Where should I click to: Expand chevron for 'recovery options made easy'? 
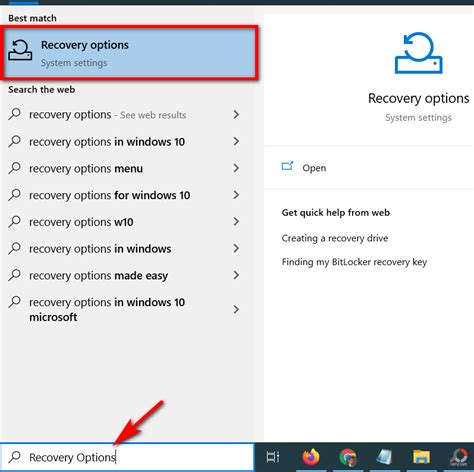pyautogui.click(x=236, y=275)
